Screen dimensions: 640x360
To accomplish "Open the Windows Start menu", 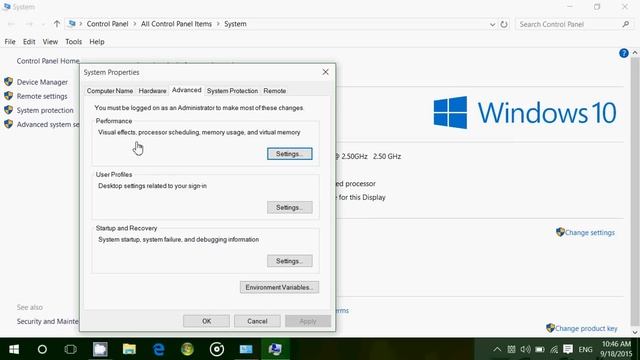I will [14, 349].
